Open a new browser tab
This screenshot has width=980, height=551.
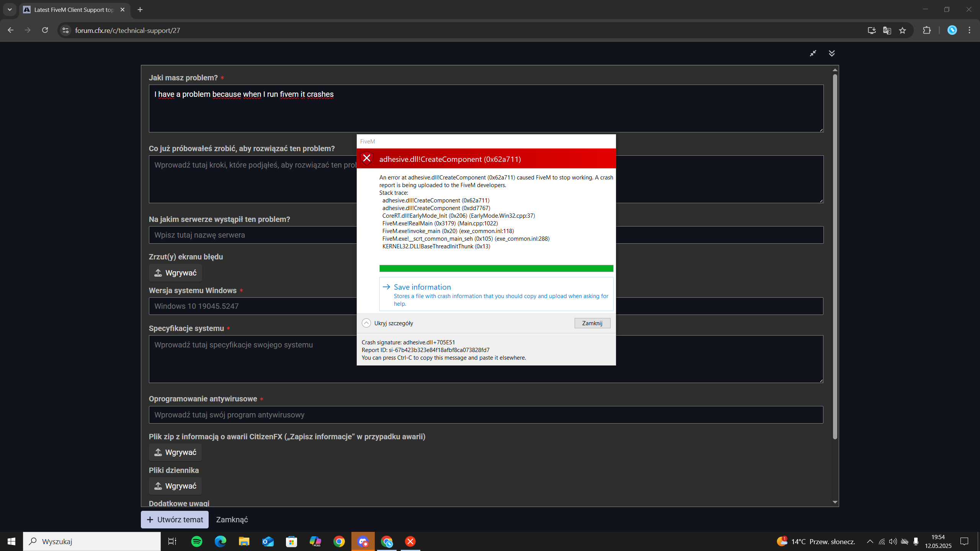(140, 10)
